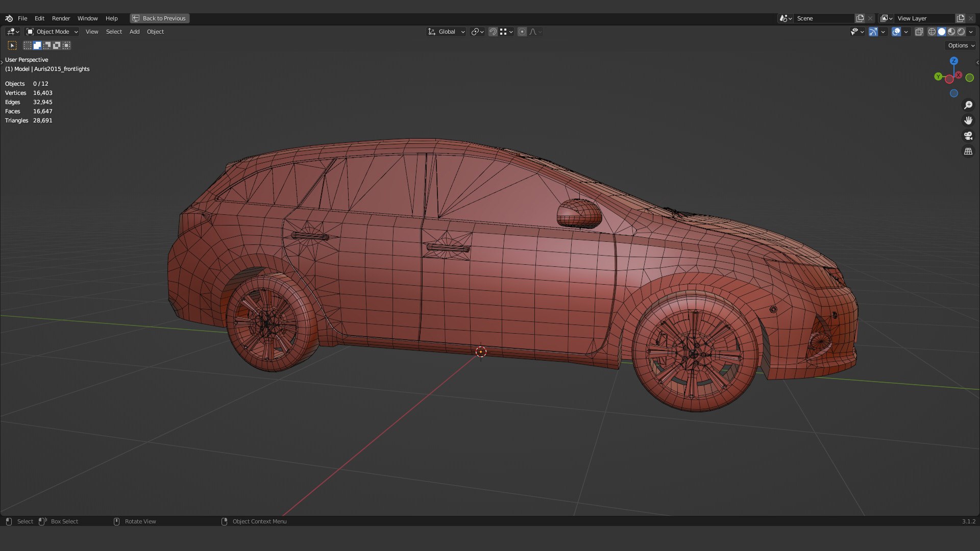Set selection mode to new selection
Viewport: 980px width, 551px height.
coord(28,45)
